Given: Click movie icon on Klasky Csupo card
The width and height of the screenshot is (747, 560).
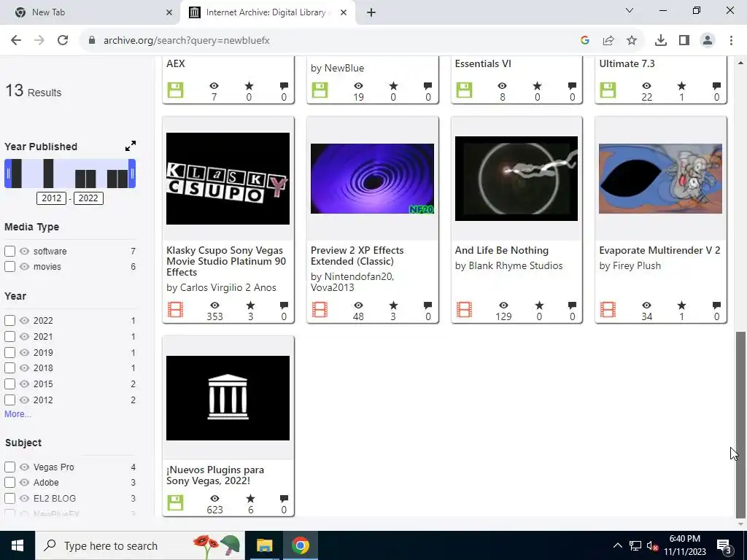Looking at the screenshot, I should [175, 309].
